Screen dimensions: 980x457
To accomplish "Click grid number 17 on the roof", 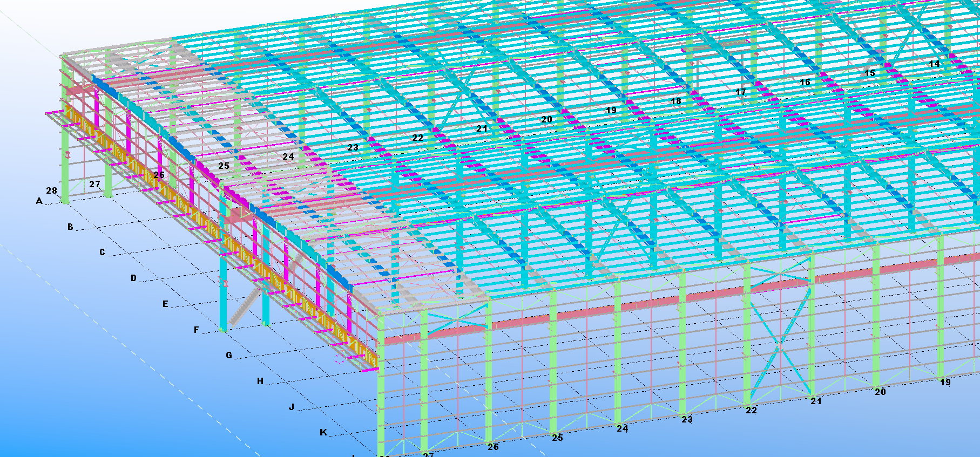I will 741,92.
